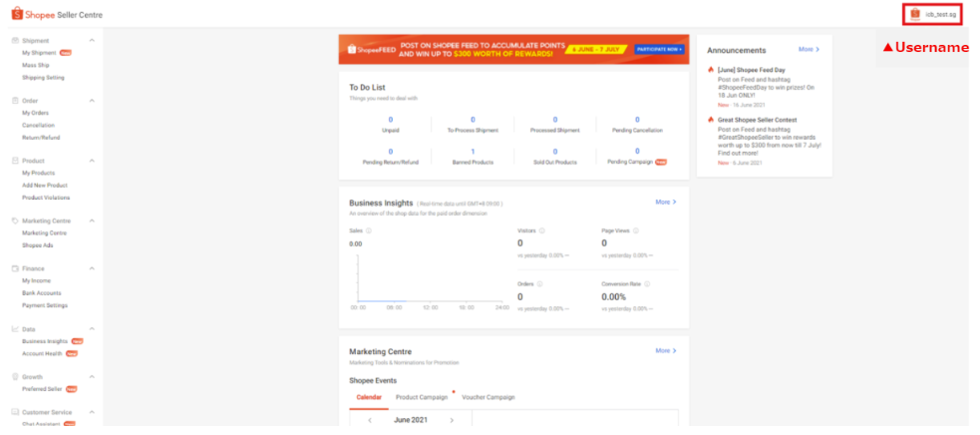
Task: Go to next month in the calendar
Action: 451,421
